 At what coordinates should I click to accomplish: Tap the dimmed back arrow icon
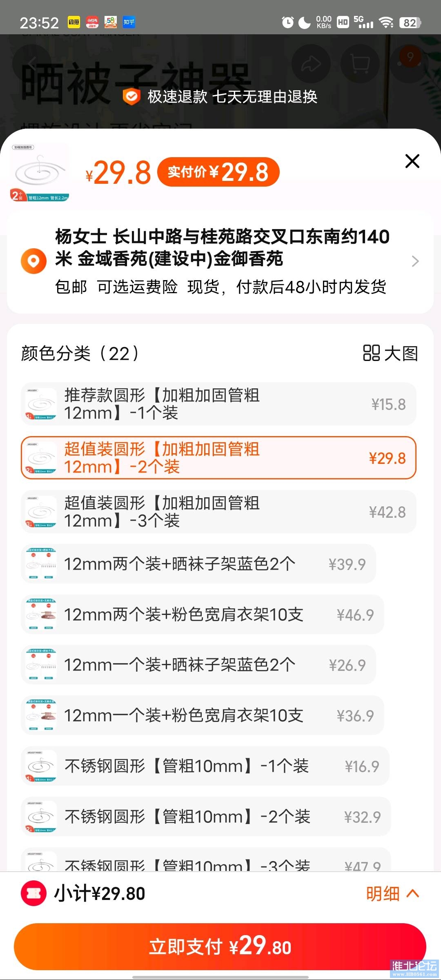click(32, 64)
